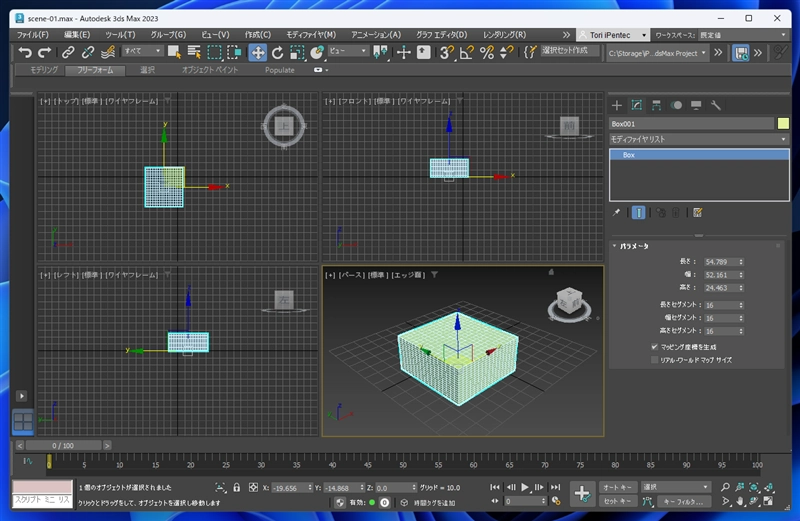The height and width of the screenshot is (521, 800).
Task: Click the Use Pivot Point Center icon
Action: [381, 52]
